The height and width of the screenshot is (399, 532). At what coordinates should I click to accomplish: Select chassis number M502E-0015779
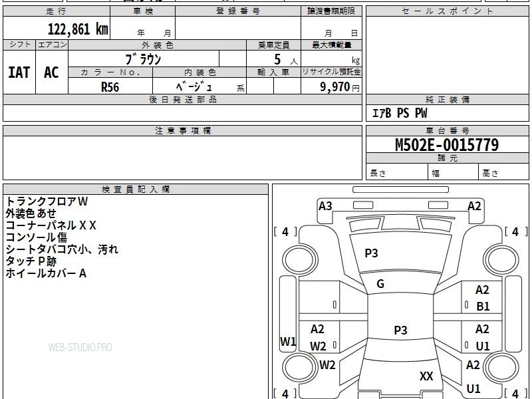[x=447, y=145]
